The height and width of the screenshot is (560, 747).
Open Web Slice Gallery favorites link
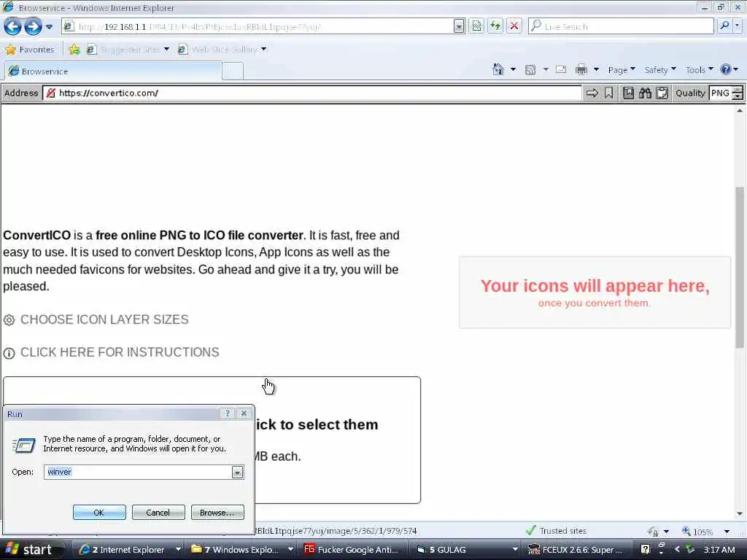(x=222, y=50)
